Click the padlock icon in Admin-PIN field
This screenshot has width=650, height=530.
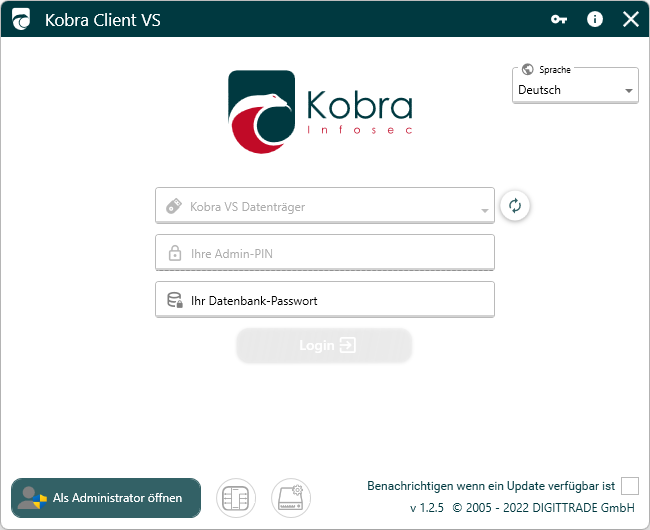click(175, 253)
